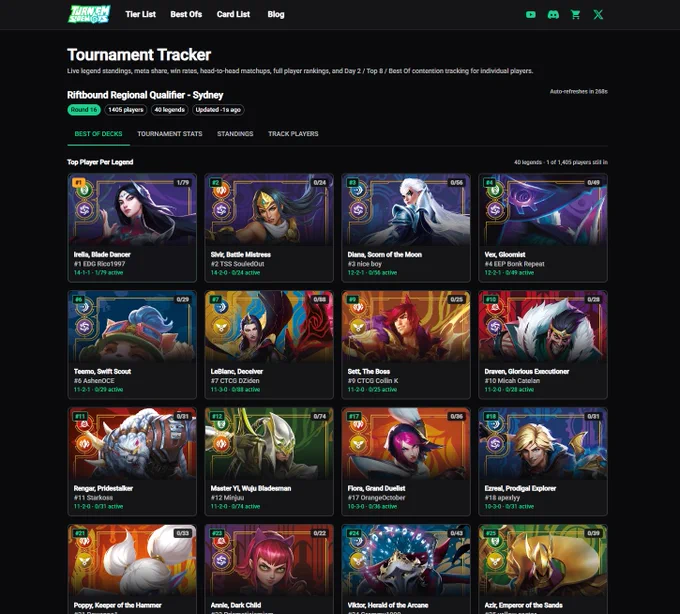Screen dimensions: 680x614
Task: Click player name #10 Micah Catalan
Action: click(512, 381)
